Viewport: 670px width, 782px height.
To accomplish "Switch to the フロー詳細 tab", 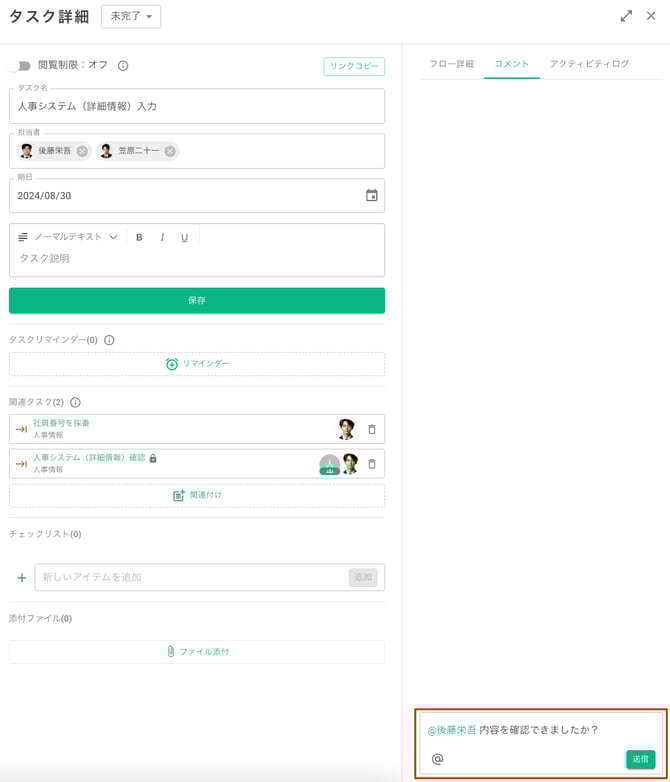I will click(x=451, y=64).
